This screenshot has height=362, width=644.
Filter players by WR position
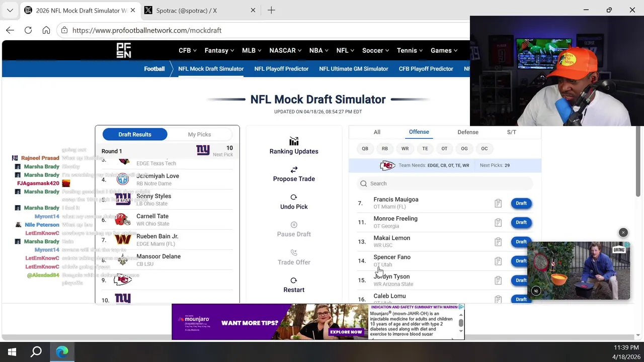coord(405,148)
